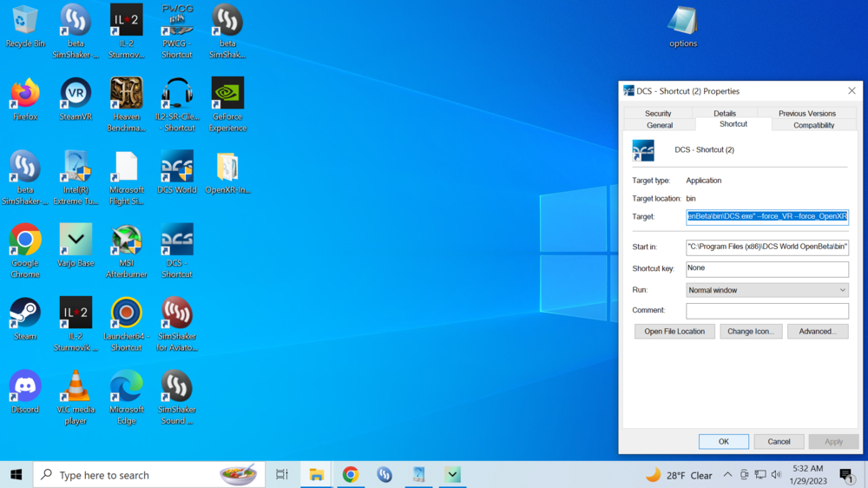Open Chrome from the taskbar
The height and width of the screenshot is (488, 868).
pos(351,474)
